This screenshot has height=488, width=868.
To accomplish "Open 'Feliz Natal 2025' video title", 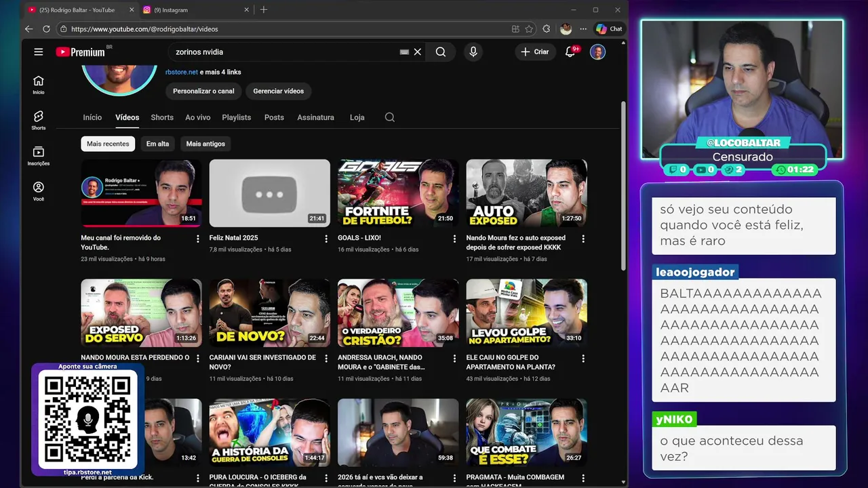I will [x=233, y=238].
